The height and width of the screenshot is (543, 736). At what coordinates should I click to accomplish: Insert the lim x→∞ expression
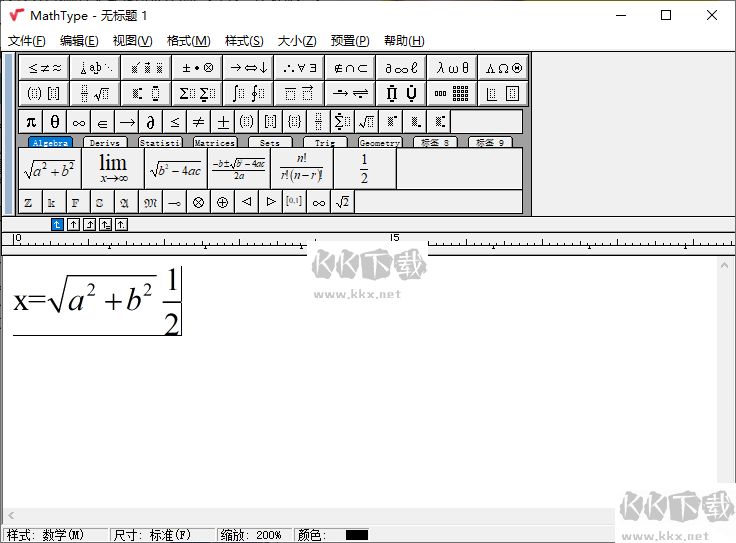point(113,169)
